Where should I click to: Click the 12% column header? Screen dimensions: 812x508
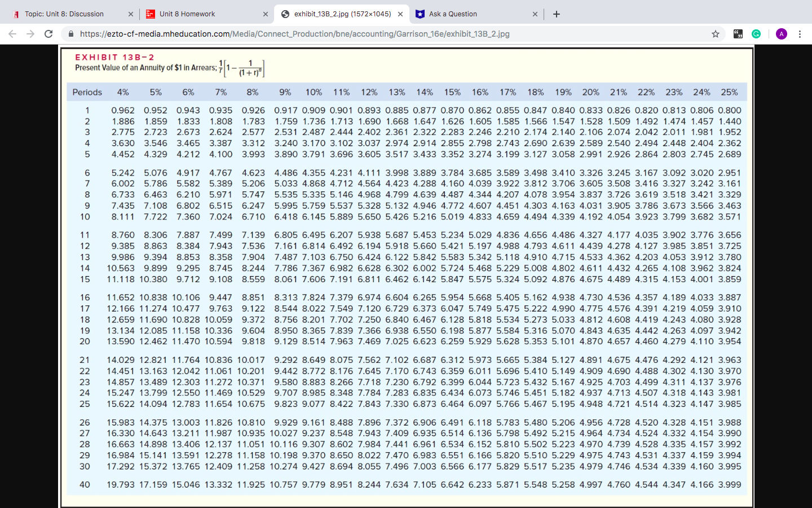pyautogui.click(x=369, y=92)
